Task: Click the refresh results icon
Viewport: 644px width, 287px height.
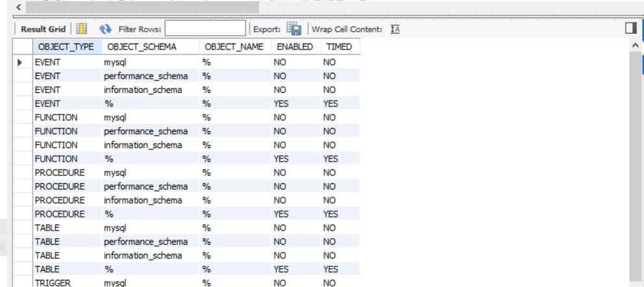Action: point(105,29)
